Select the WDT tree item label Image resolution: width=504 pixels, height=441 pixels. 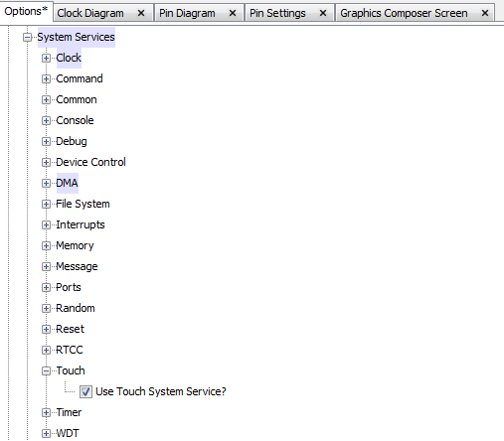(x=68, y=433)
